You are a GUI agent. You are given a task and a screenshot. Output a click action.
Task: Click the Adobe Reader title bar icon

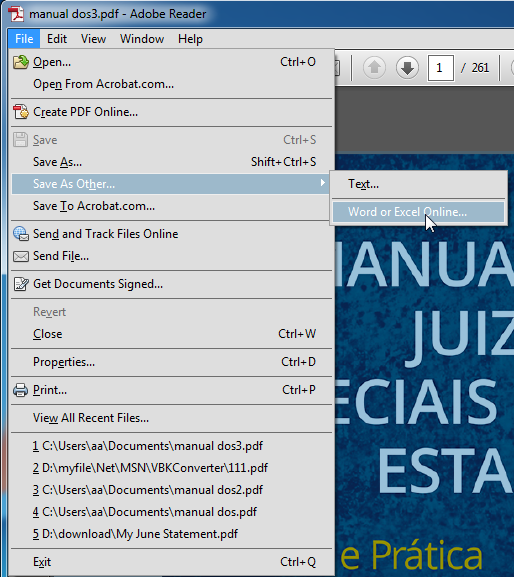coord(16,14)
